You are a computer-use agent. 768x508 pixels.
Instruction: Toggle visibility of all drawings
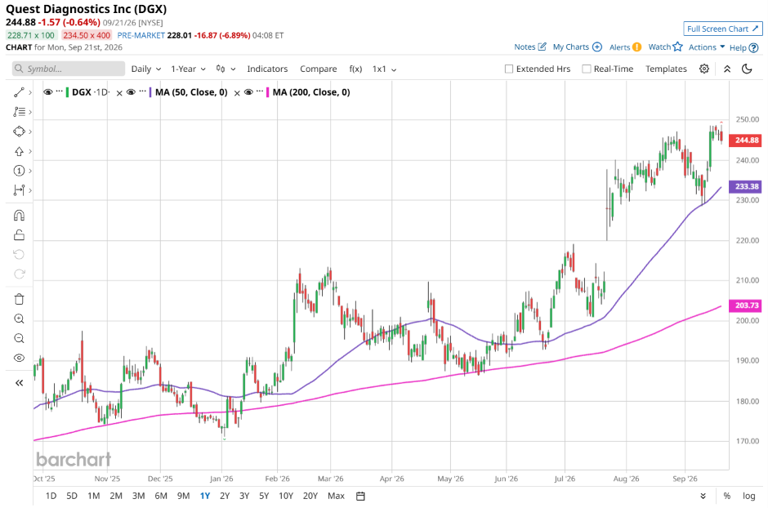[x=19, y=358]
